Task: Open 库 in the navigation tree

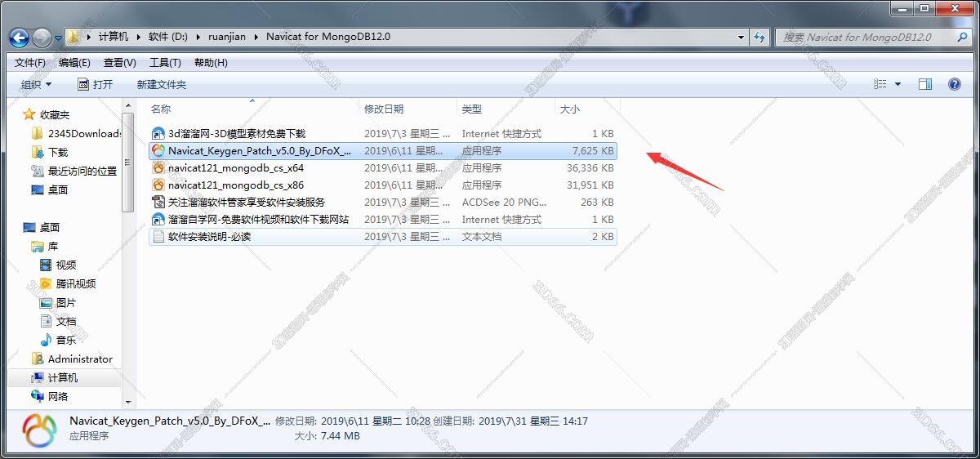Action: coord(53,246)
